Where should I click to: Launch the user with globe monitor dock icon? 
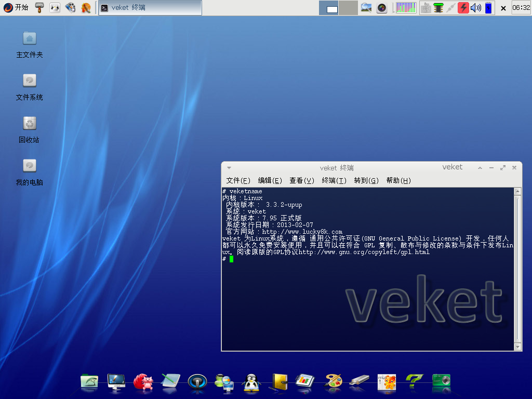pyautogui.click(x=224, y=382)
